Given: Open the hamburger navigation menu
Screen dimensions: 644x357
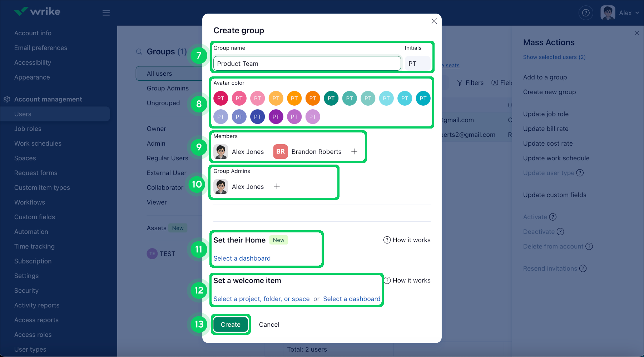Looking at the screenshot, I should point(106,12).
